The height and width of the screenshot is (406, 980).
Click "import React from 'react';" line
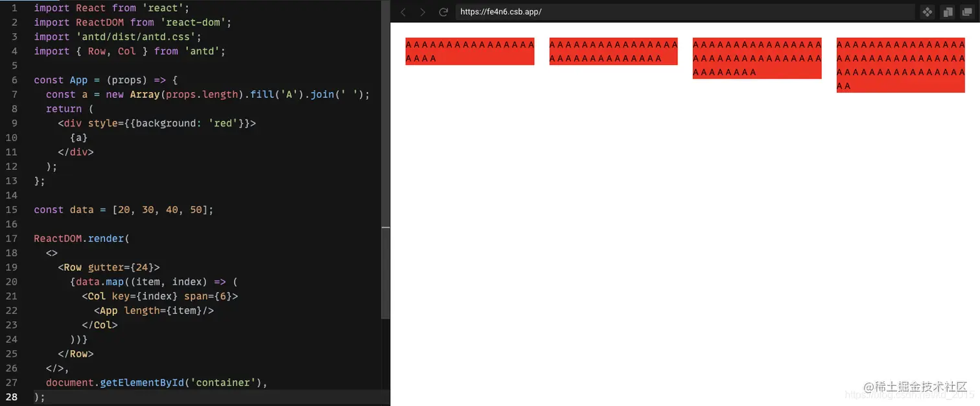pyautogui.click(x=111, y=8)
